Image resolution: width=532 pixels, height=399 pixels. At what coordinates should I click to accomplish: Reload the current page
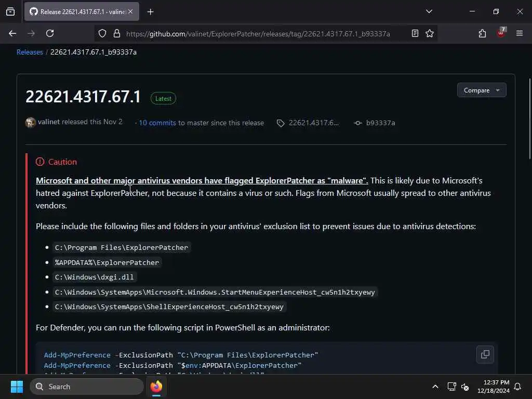coord(50,33)
